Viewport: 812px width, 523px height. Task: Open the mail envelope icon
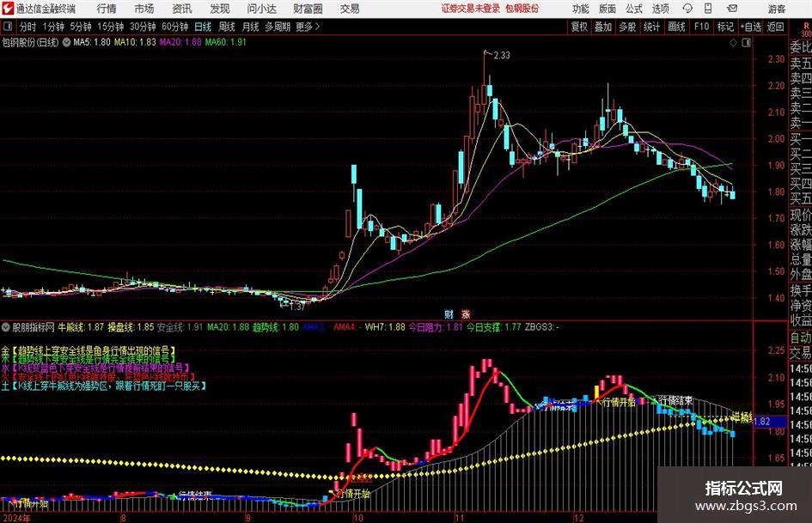(x=732, y=9)
